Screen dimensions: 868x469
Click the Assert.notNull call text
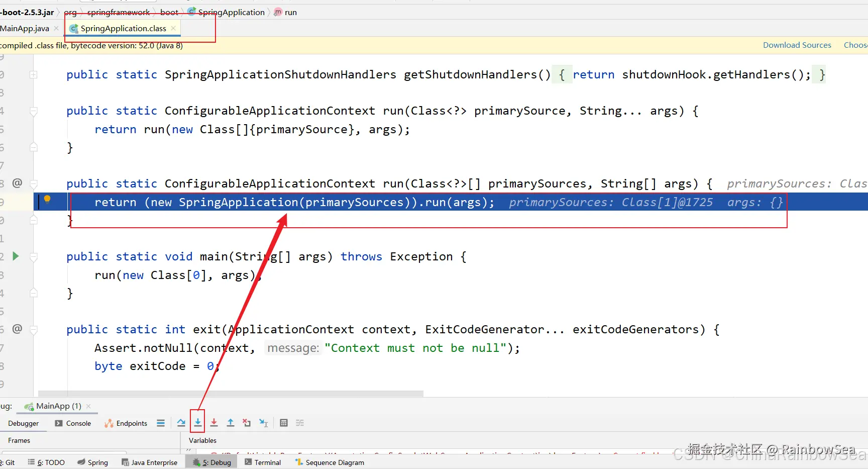coord(144,348)
